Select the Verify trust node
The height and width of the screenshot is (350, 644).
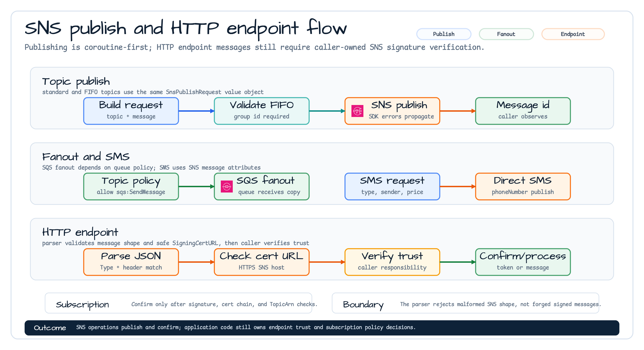(392, 262)
